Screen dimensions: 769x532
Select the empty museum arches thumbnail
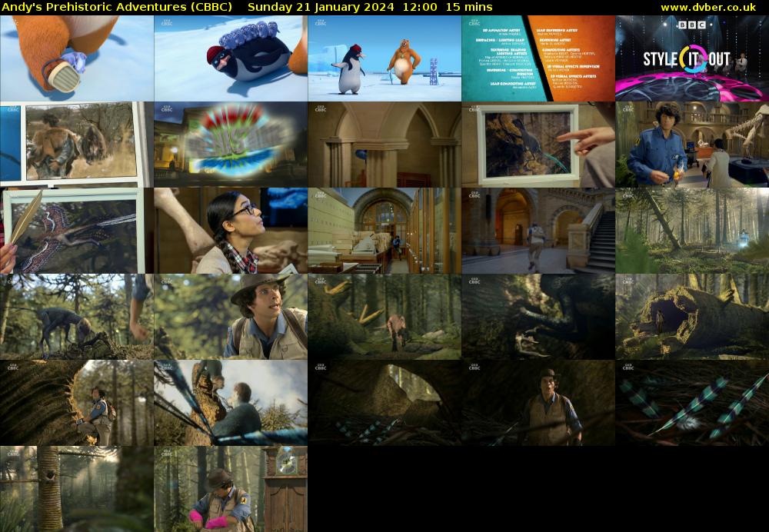[384, 145]
